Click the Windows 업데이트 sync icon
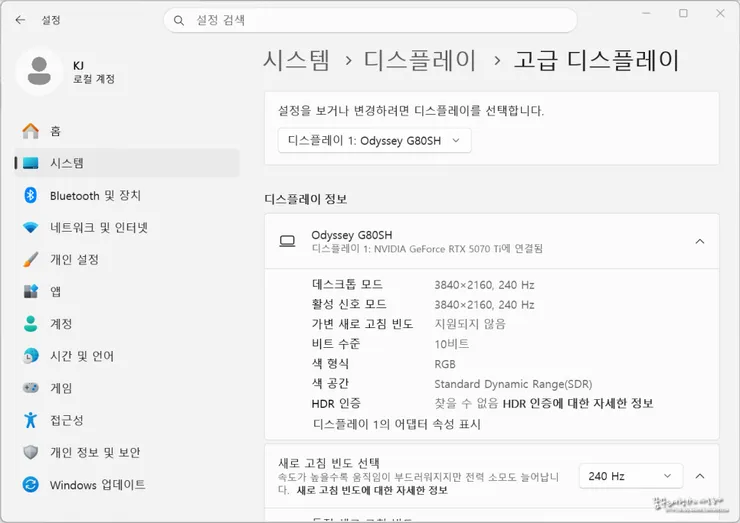 pos(31,484)
